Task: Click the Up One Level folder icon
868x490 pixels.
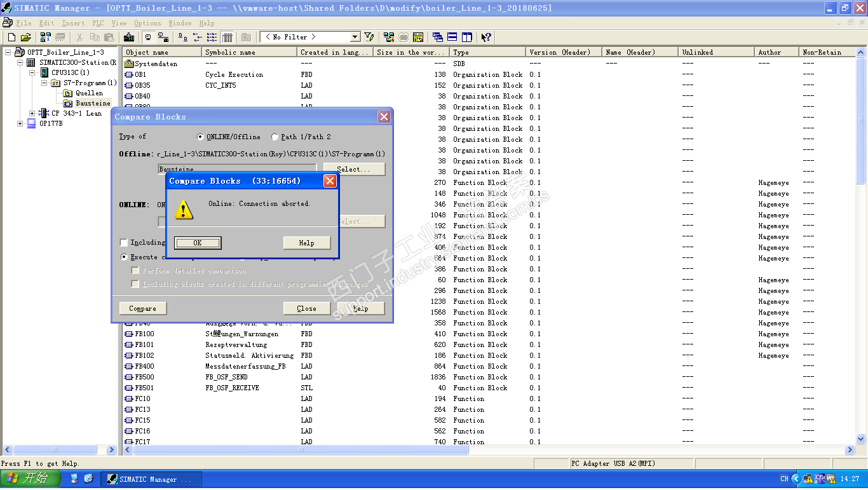Action: coord(246,37)
